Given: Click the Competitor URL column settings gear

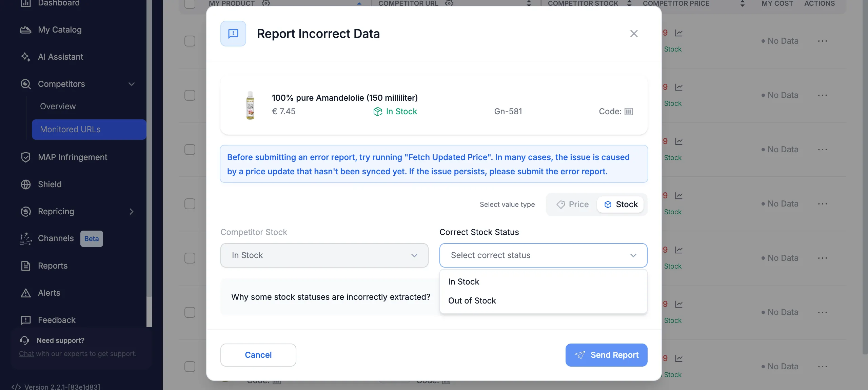Looking at the screenshot, I should click(x=449, y=3).
